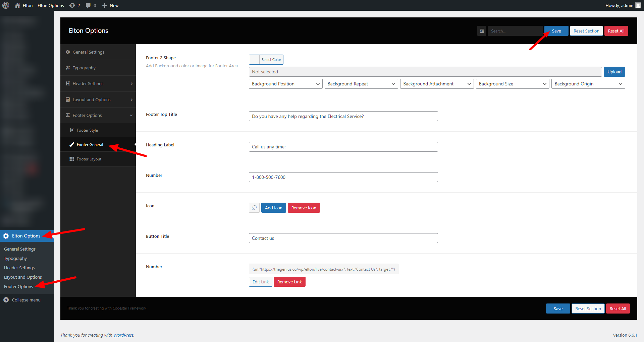Click the top Save button
Viewport: 644px width, 342px height.
click(x=556, y=31)
